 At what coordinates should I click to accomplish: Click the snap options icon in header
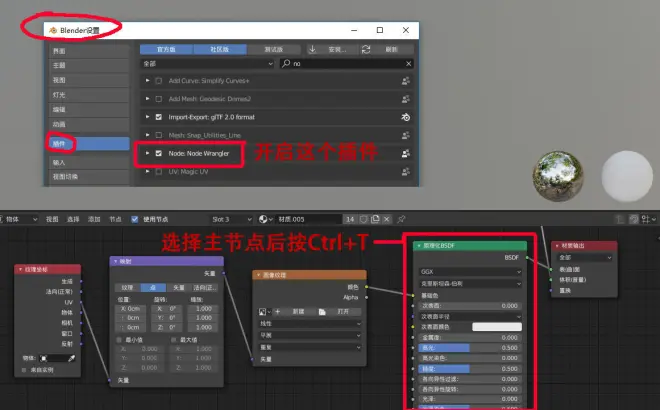pyautogui.click(x=648, y=219)
